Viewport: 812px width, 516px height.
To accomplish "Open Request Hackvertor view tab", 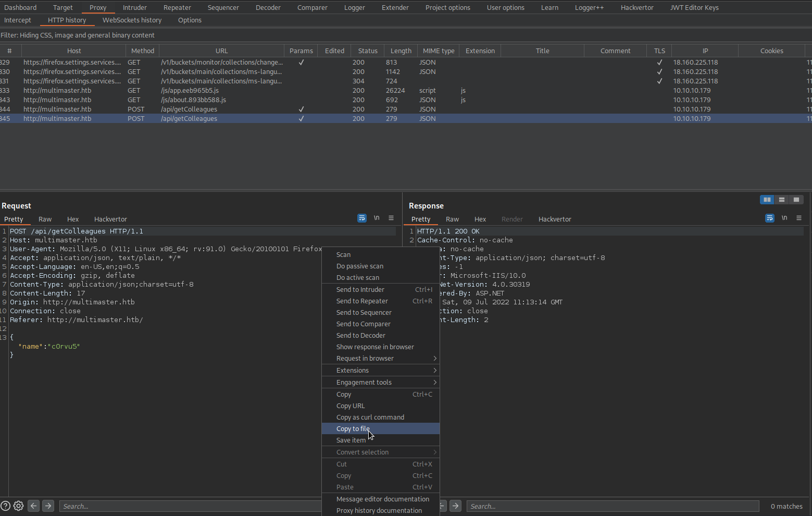I will [x=110, y=219].
